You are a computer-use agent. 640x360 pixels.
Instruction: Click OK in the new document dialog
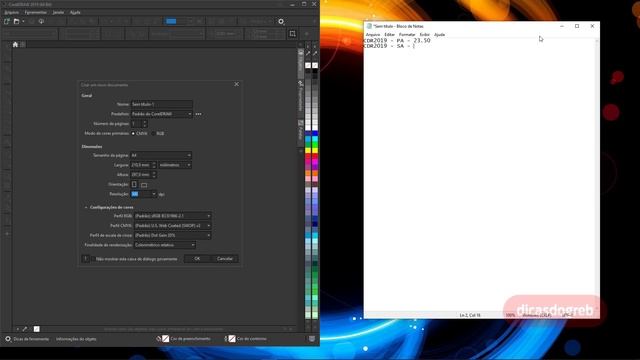[197, 259]
